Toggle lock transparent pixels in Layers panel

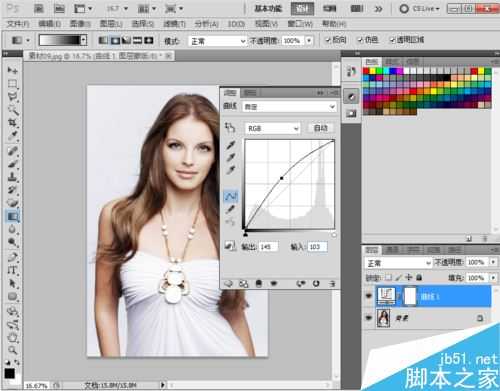point(389,277)
